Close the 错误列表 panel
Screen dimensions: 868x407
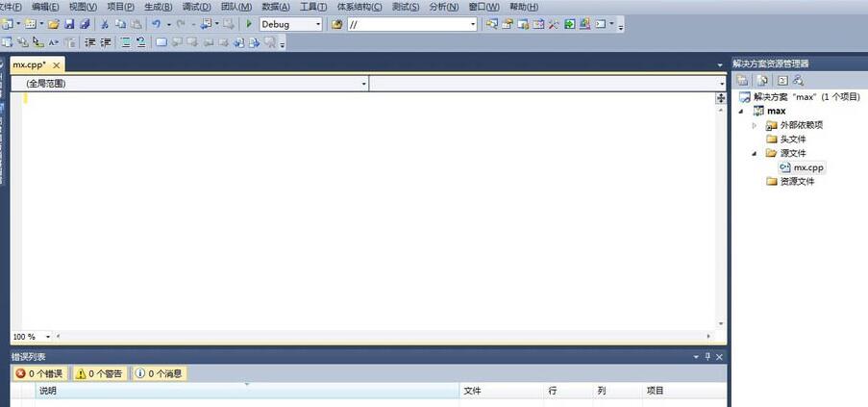pyautogui.click(x=720, y=357)
